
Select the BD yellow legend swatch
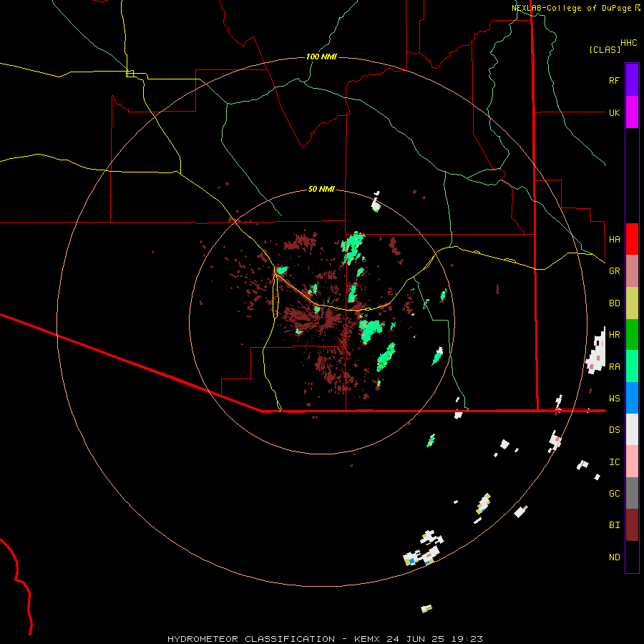(632, 303)
